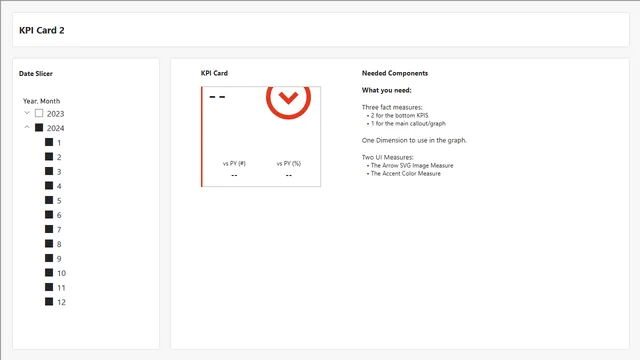Click the 'KPI Card' visual title
Screen dimensions: 640x360
tap(214, 73)
